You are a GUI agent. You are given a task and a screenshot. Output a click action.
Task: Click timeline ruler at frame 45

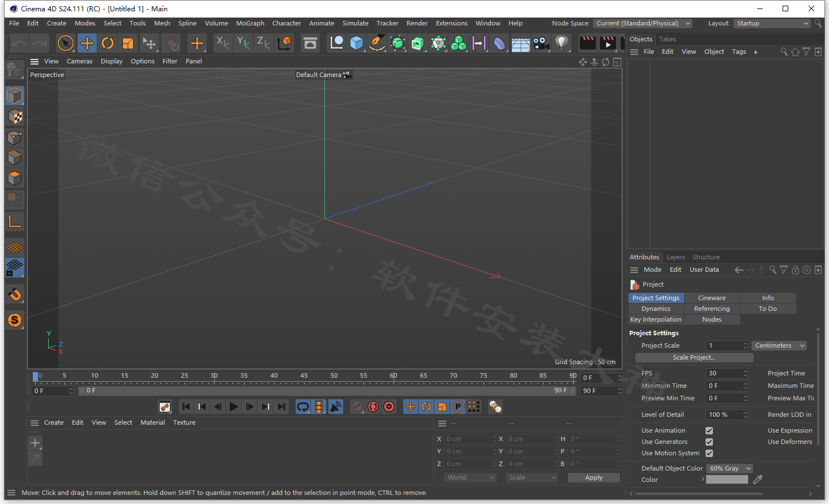[304, 377]
